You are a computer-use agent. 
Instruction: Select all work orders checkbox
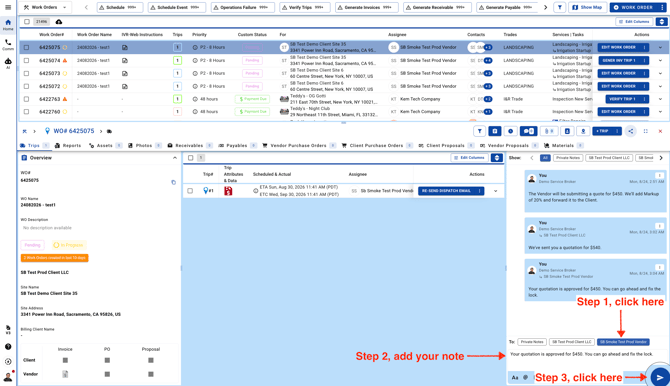(27, 22)
